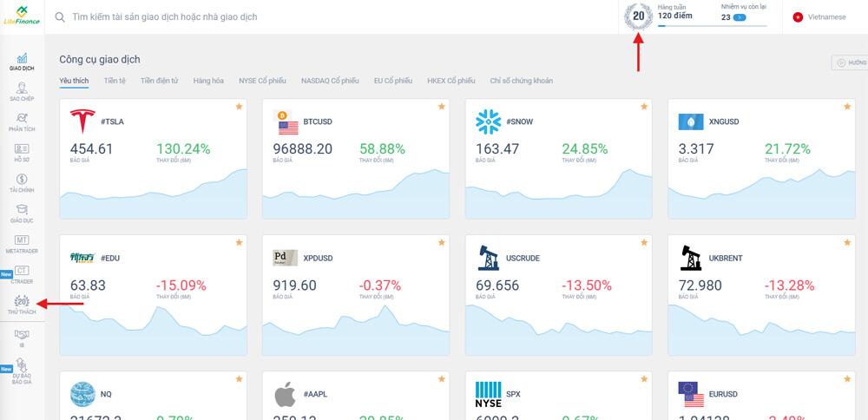
Task: Unfavorite #SNOW using its star
Action: (x=644, y=106)
